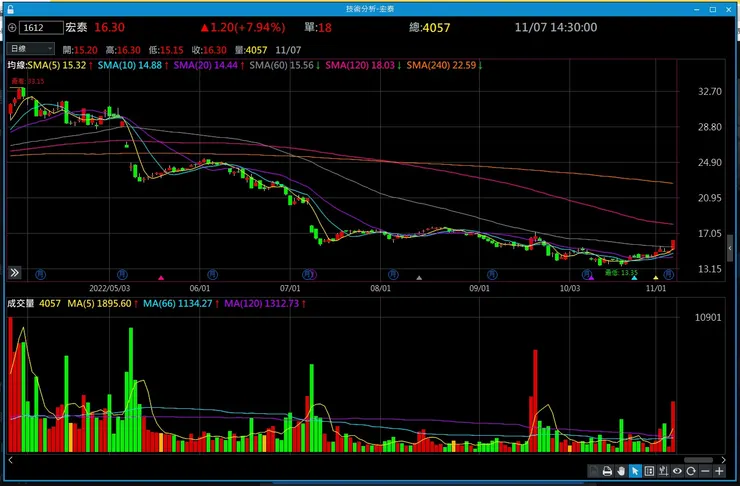Viewport: 740px width, 486px height.
Task: Click the close price 收:16.30 in info row
Action: (209, 50)
